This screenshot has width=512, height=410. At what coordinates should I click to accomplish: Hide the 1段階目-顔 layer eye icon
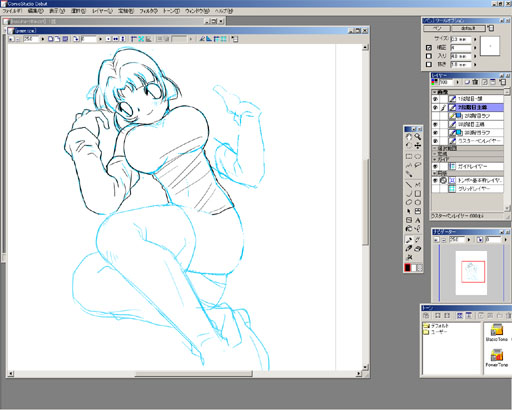coord(435,99)
